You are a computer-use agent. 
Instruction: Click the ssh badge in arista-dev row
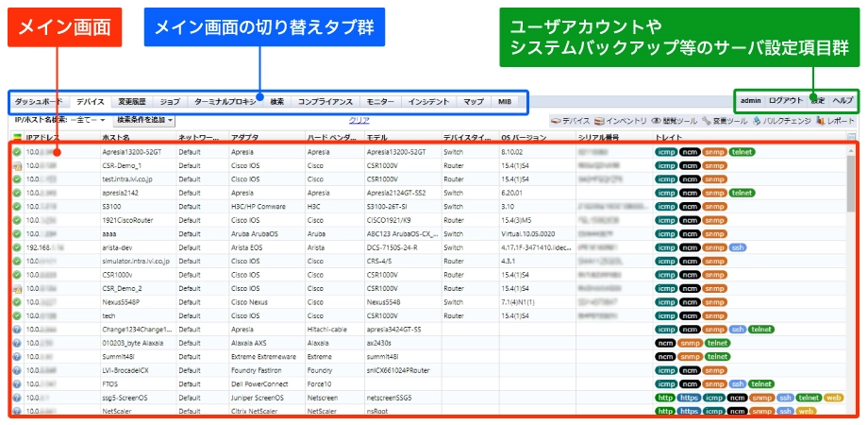tap(738, 247)
